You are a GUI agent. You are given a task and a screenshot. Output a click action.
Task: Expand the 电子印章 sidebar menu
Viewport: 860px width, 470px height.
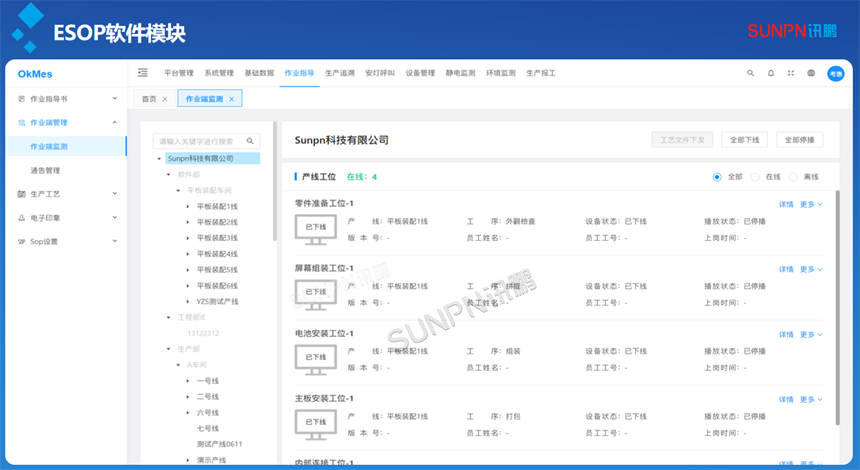click(115, 218)
